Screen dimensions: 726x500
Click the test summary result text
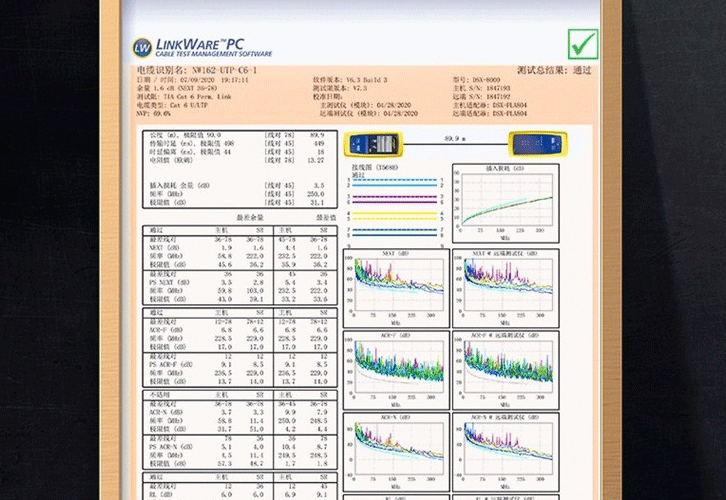click(x=553, y=71)
